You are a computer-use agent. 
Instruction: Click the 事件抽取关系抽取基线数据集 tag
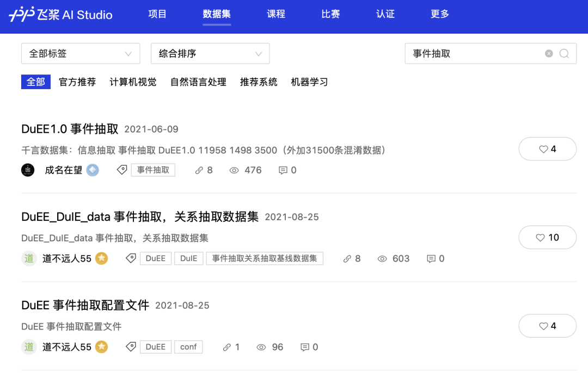coord(265,258)
